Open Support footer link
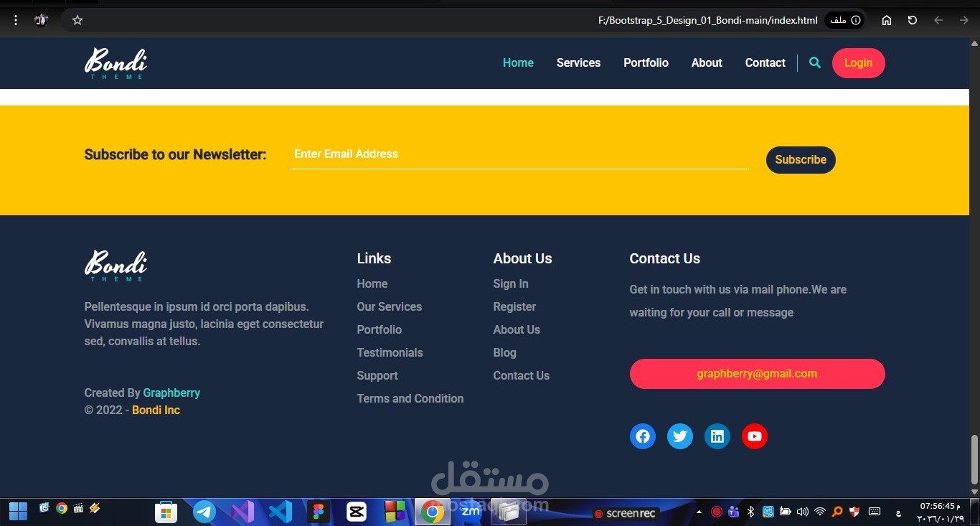Image resolution: width=980 pixels, height=526 pixels. [377, 376]
